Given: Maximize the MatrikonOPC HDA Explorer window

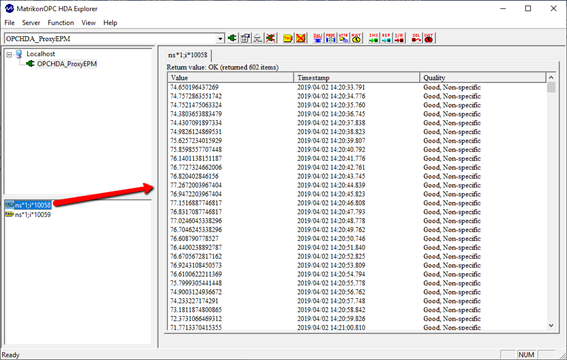Looking at the screenshot, I should [x=528, y=8].
